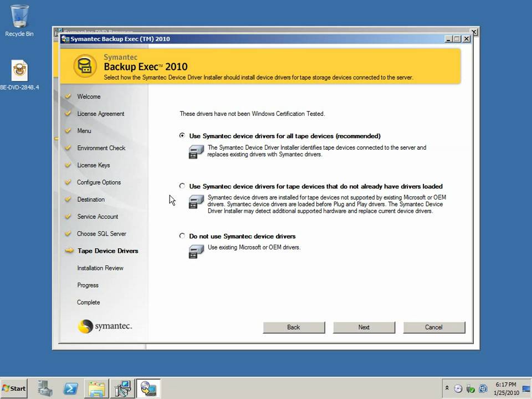Select the Complete step

pos(89,303)
